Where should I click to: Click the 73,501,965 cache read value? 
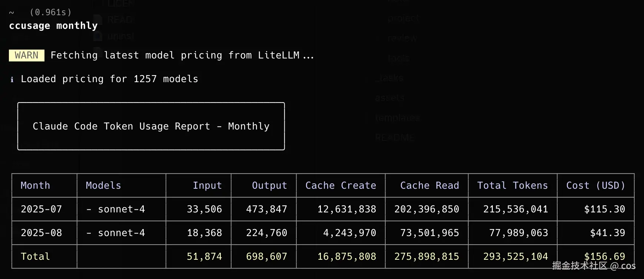tap(429, 233)
